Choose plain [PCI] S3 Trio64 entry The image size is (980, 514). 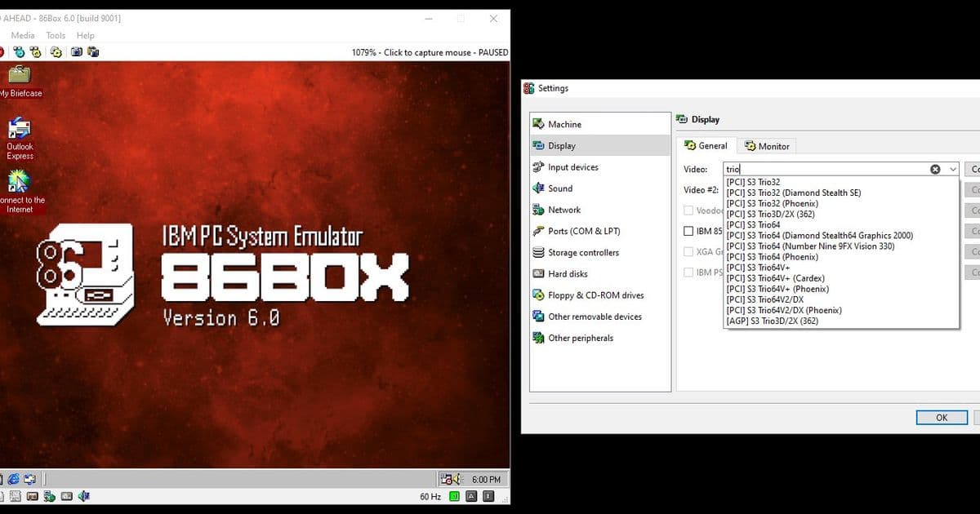841,224
